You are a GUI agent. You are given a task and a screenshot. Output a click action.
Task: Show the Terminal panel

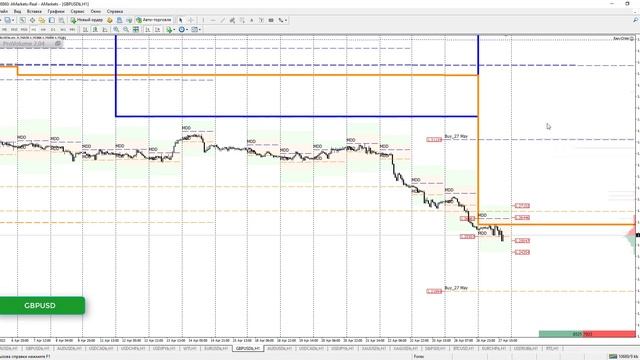coord(51,20)
